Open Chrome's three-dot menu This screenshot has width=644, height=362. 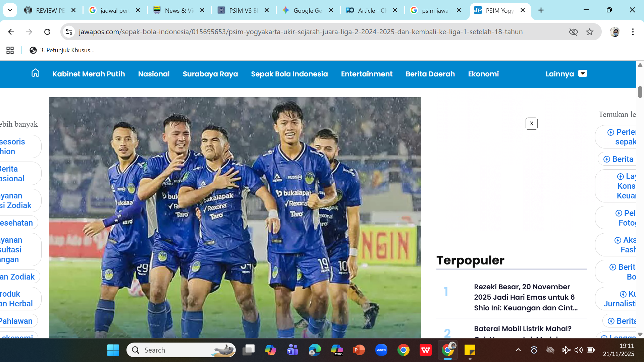pyautogui.click(x=633, y=32)
